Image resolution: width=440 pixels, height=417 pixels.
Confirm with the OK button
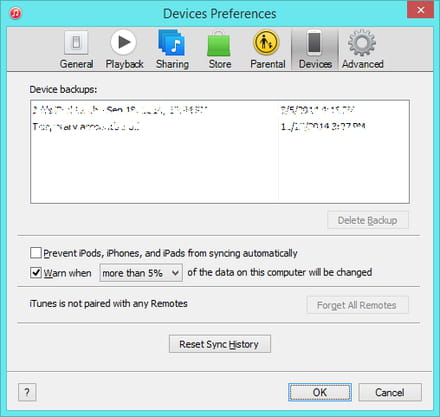[320, 392]
